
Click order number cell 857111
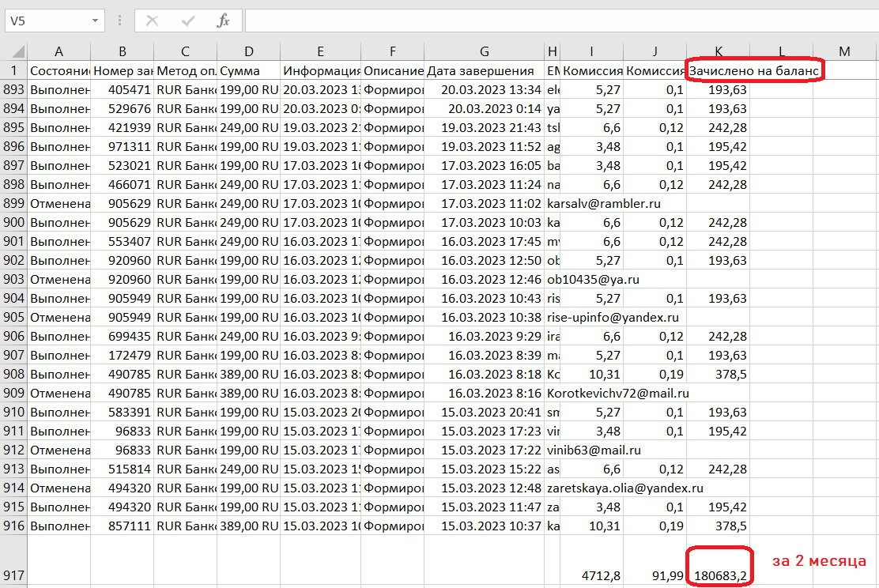[123, 526]
